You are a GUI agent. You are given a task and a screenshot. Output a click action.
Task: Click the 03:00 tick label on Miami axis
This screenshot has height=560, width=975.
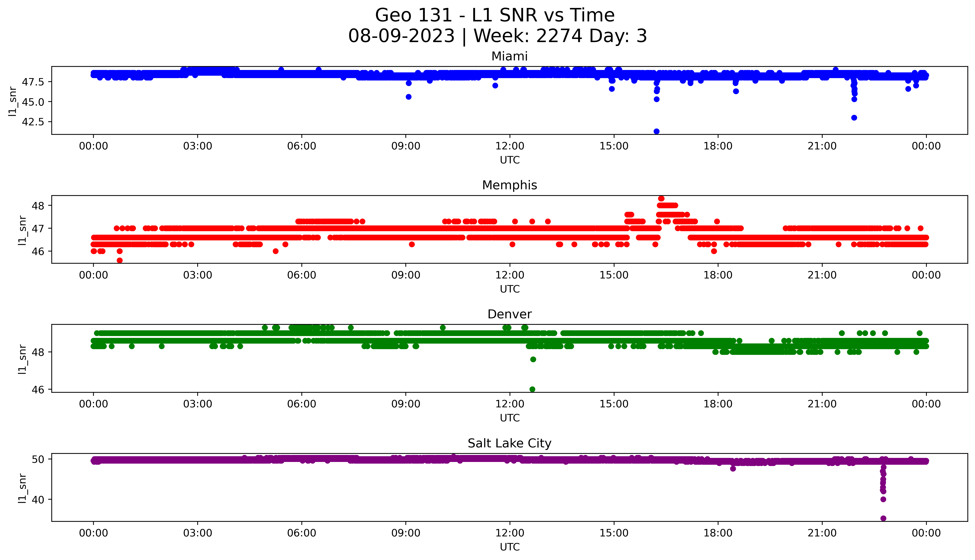198,146
